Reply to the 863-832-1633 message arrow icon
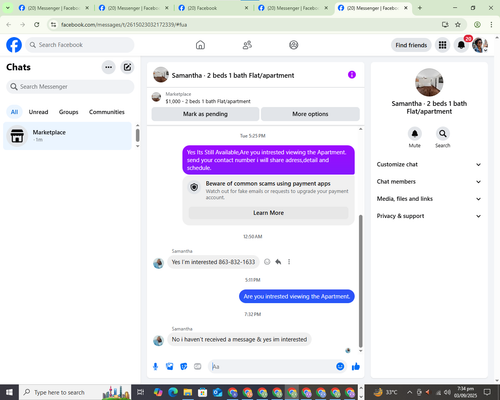Image resolution: width=500 pixels, height=400 pixels. pos(278,262)
